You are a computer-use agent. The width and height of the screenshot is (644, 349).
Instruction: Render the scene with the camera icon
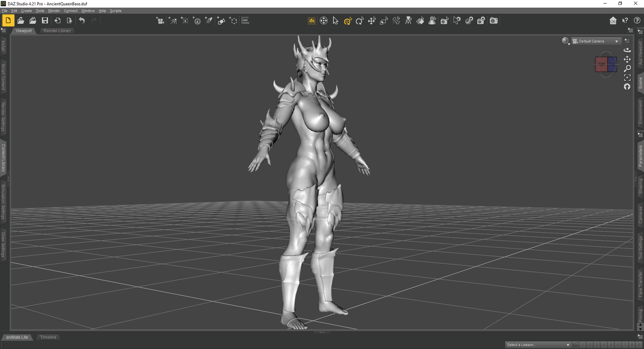point(494,21)
